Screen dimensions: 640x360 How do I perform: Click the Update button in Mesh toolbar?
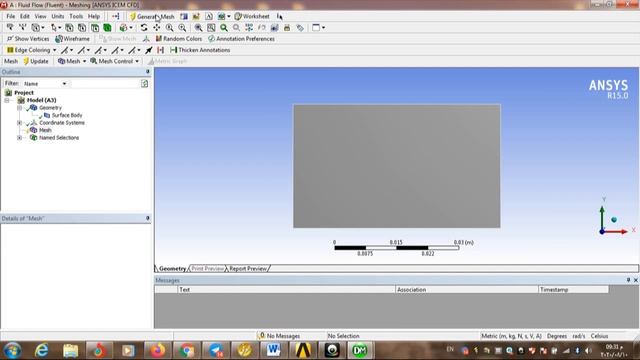click(36, 61)
